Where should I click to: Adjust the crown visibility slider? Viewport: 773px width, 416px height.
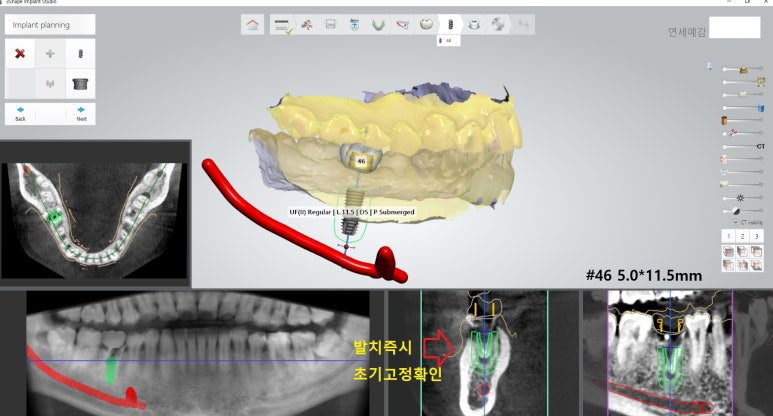743,95
